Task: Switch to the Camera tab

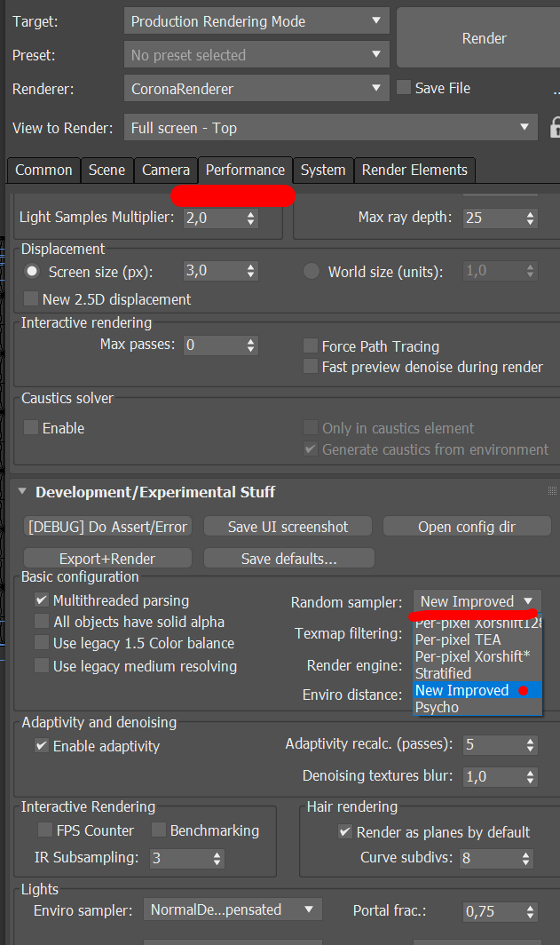Action: point(166,170)
